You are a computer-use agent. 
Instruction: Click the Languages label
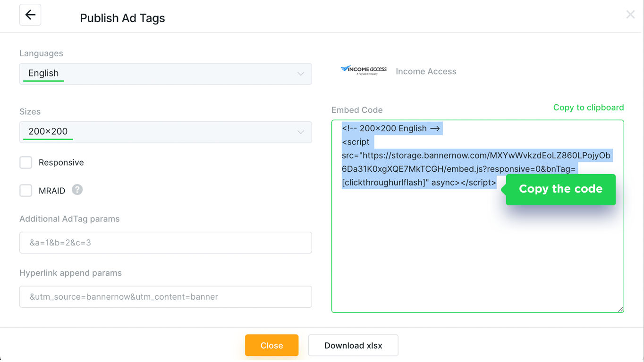[41, 53]
